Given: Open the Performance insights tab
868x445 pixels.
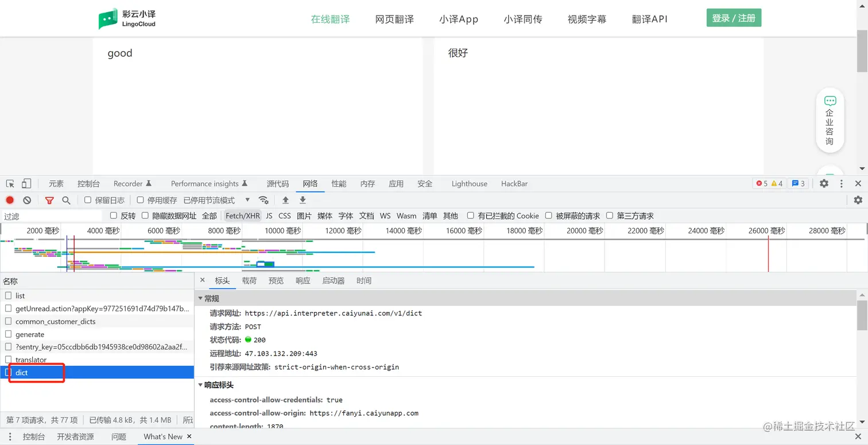Looking at the screenshot, I should tap(209, 184).
